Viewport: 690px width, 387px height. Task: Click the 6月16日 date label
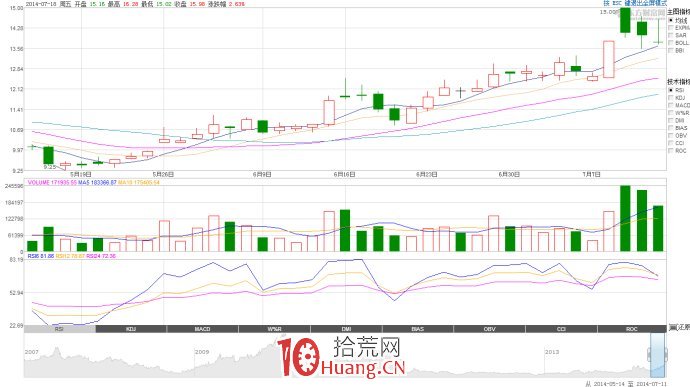click(x=345, y=175)
